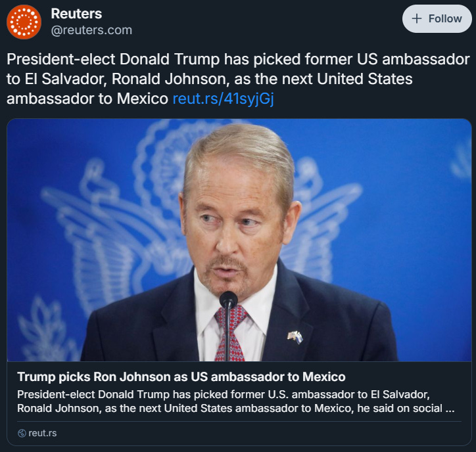Click the red patterned tie in the photo
Viewport: 476px width, 452px height.
pos(231,334)
